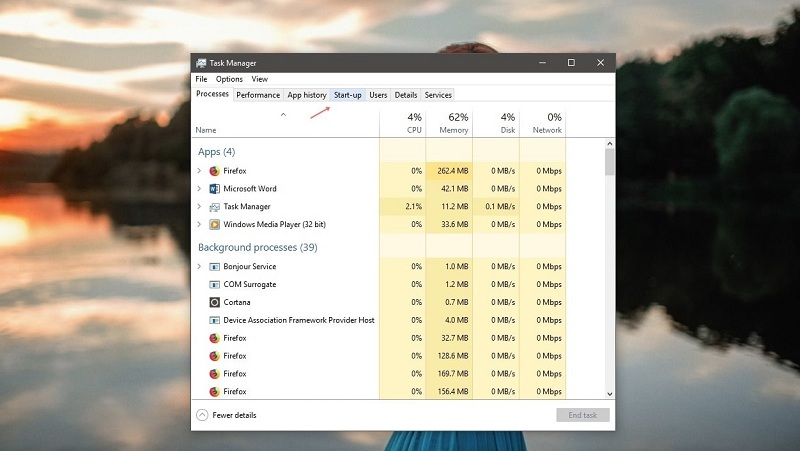Expand the Microsoft Word process
The width and height of the screenshot is (800, 451).
click(x=199, y=189)
